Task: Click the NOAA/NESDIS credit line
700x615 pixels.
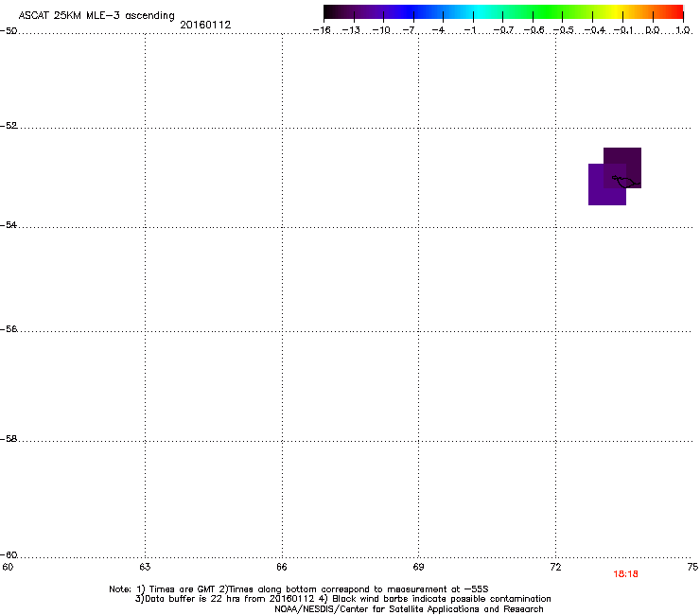Action: (409, 609)
